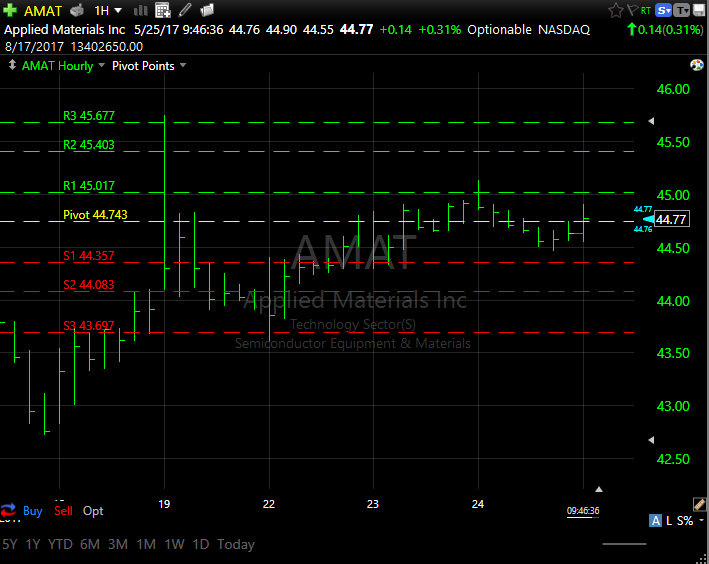Expand the Pivot Points indicator menu
Screen dimensions: 709x564
[x=183, y=66]
